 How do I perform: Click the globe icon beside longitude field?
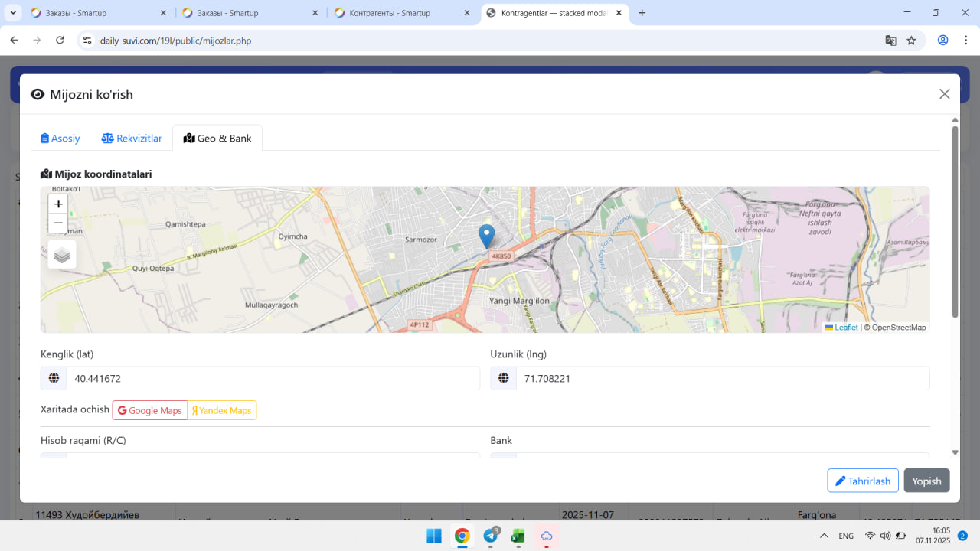[x=504, y=378]
